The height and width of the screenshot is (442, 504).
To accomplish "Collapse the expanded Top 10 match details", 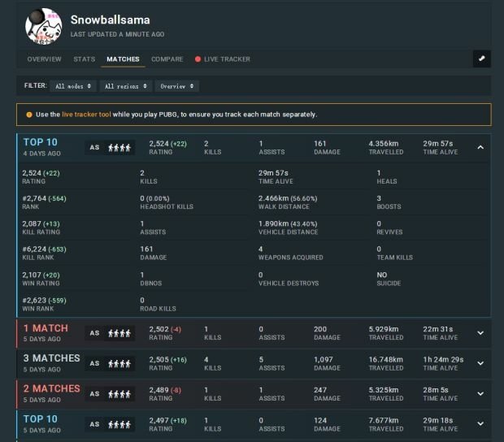I will click(x=480, y=148).
